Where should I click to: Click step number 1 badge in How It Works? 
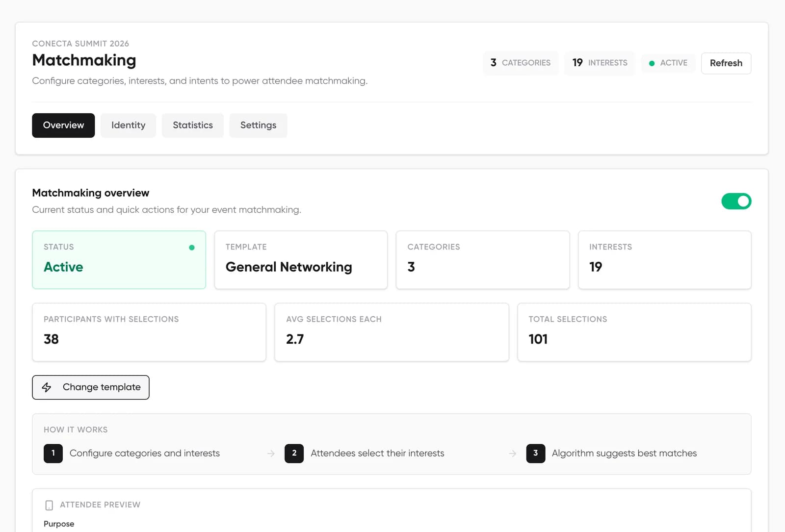(x=53, y=453)
